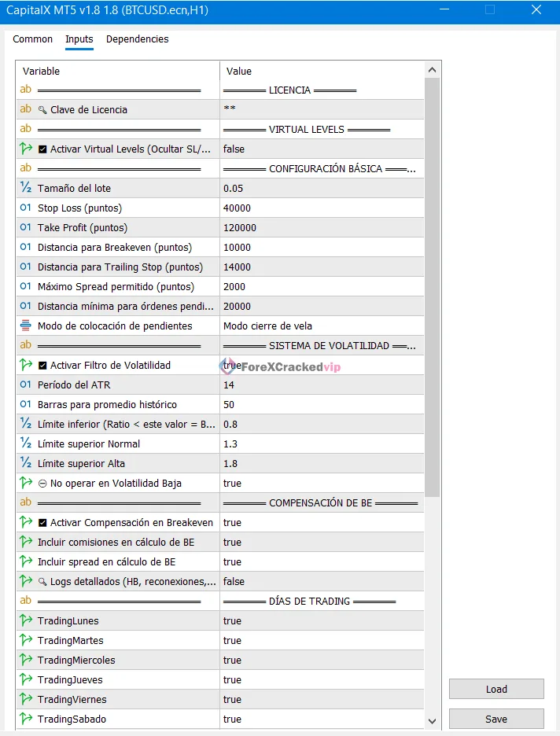Click the Load button
Screen dimensions: 560x736
tap(496, 689)
